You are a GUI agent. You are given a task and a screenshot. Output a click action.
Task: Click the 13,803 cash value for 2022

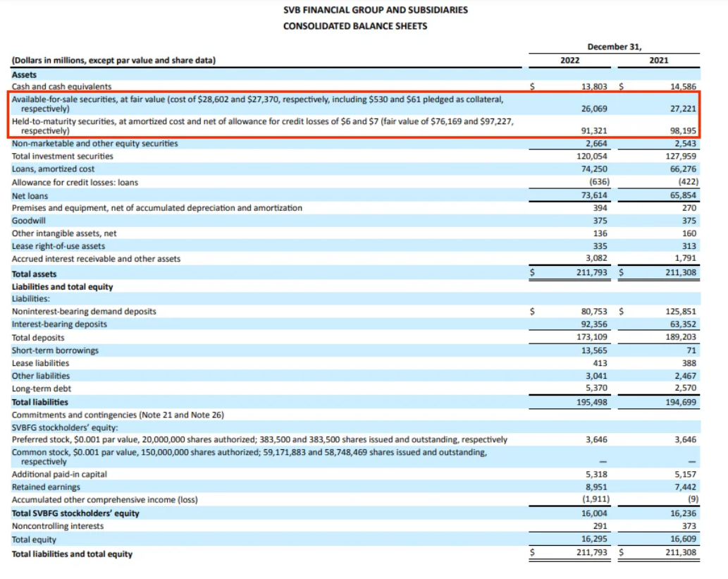click(x=594, y=87)
